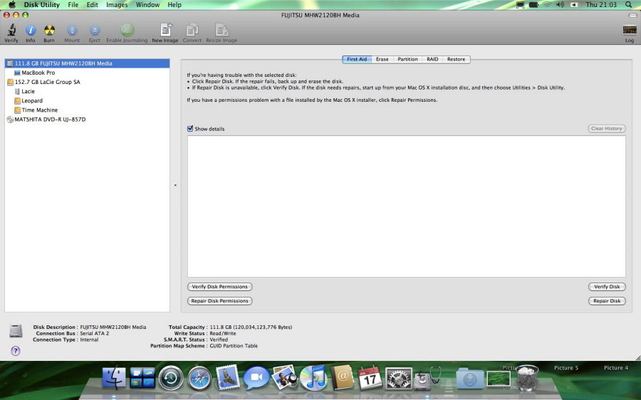Open the Trash in the Dock
Viewport: 641px width, 400px height.
(x=527, y=377)
